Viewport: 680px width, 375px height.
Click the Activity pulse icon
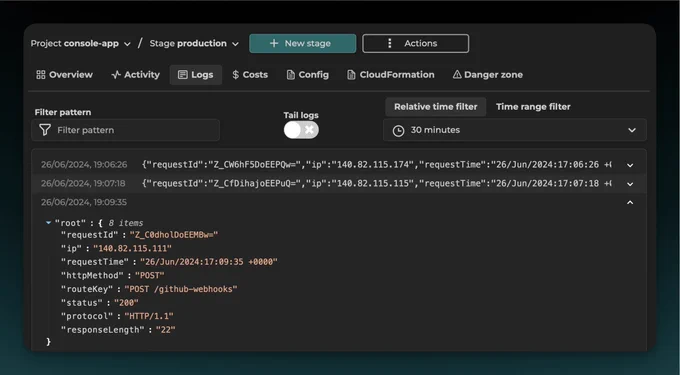(116, 75)
